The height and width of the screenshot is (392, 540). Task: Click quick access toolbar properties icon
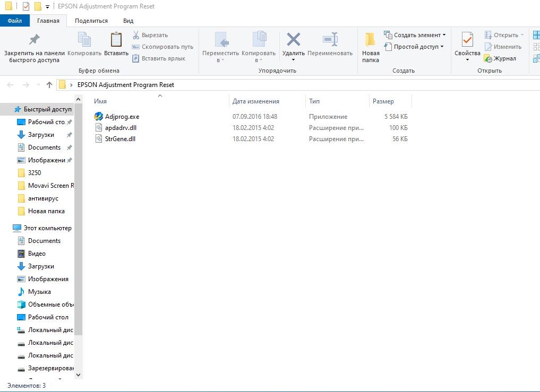(x=26, y=6)
